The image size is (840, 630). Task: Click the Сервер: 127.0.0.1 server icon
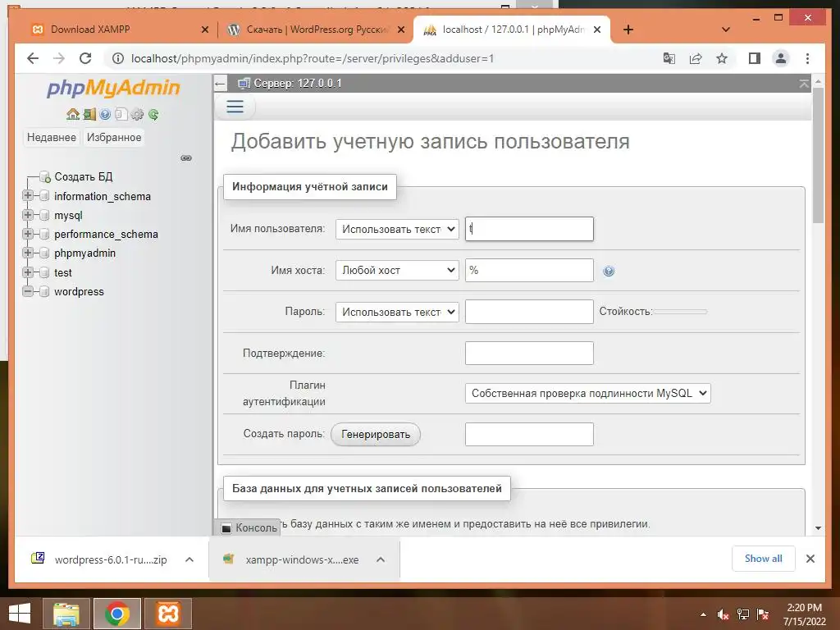[x=244, y=84]
